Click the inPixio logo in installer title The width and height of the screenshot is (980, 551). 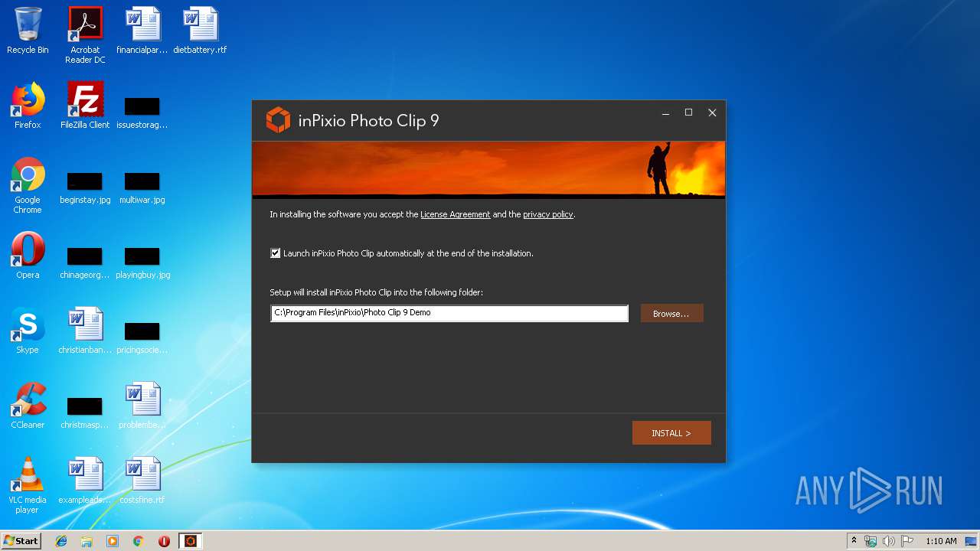[x=278, y=120]
